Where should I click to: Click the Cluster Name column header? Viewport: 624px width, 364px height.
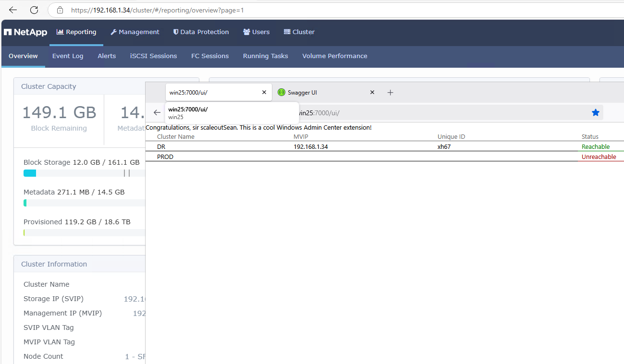(x=176, y=137)
